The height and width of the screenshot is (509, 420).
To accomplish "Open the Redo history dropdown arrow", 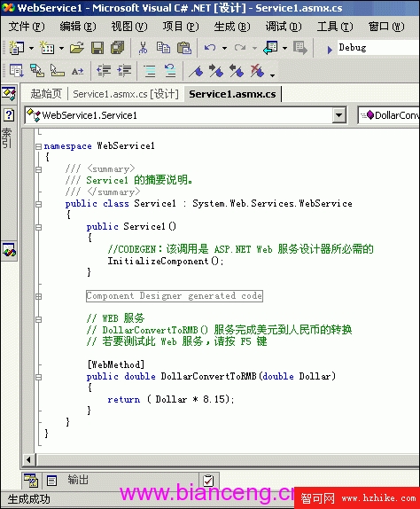I will [x=254, y=49].
